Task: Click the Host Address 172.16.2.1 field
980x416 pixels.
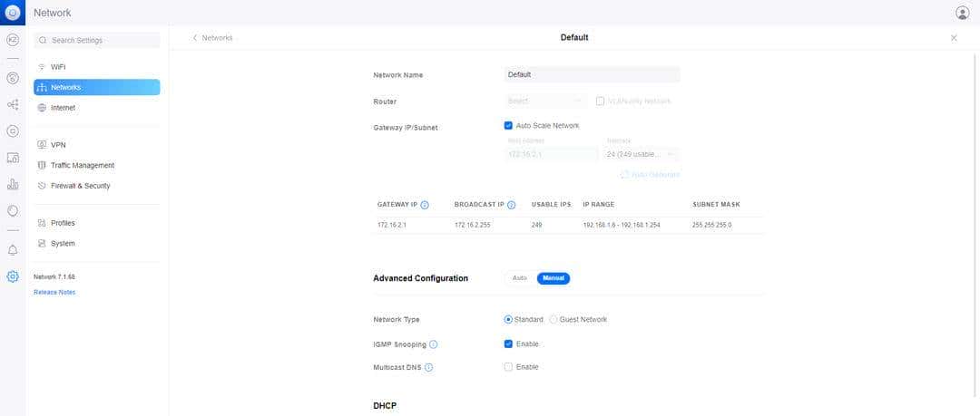Action: 551,154
